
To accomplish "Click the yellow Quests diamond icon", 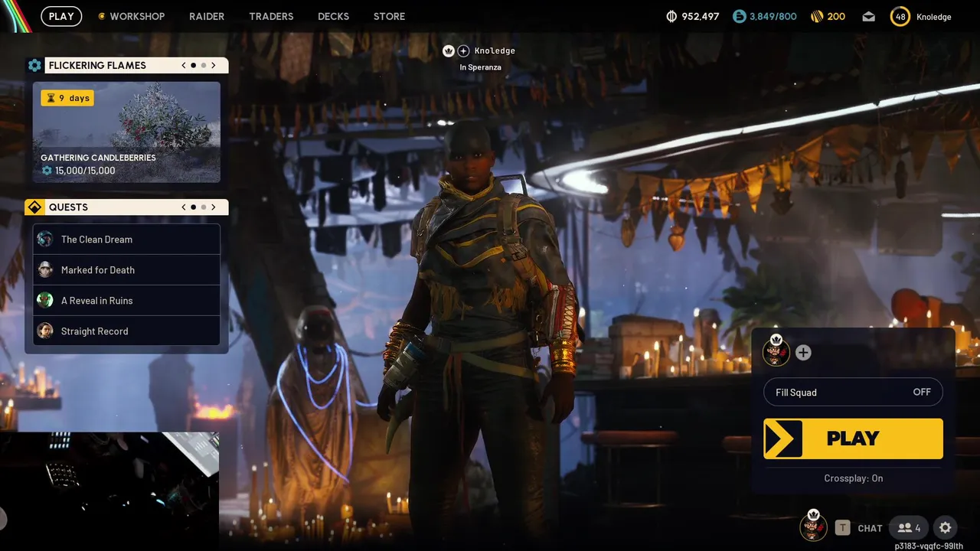I will coord(34,207).
